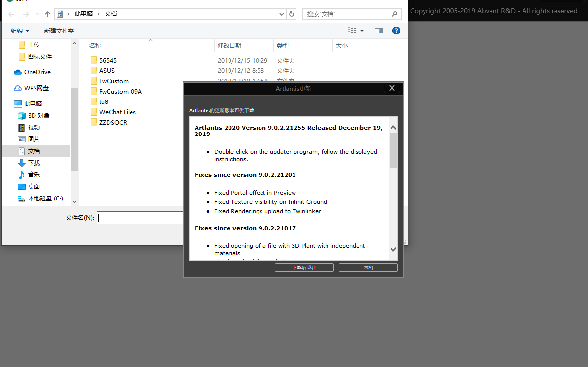The width and height of the screenshot is (588, 367).
Task: Click the Up one level arrow icon
Action: tap(48, 14)
